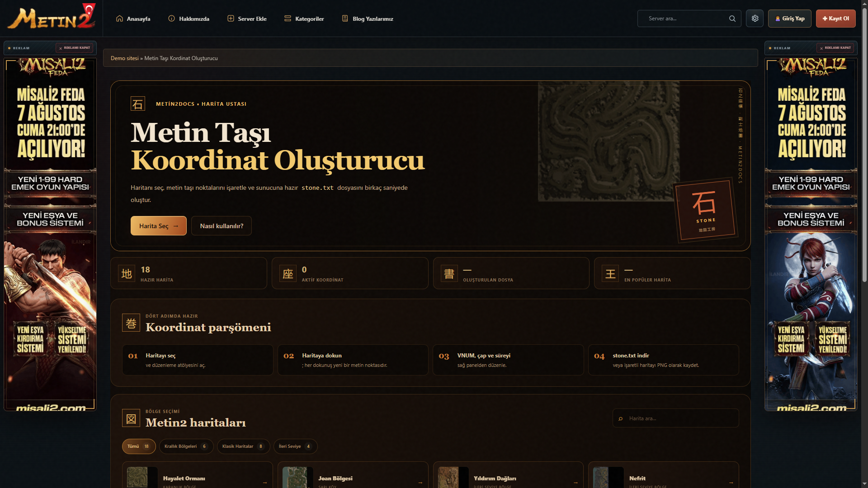Select the Tümü 18 filter tab
The image size is (868, 488).
point(139,446)
